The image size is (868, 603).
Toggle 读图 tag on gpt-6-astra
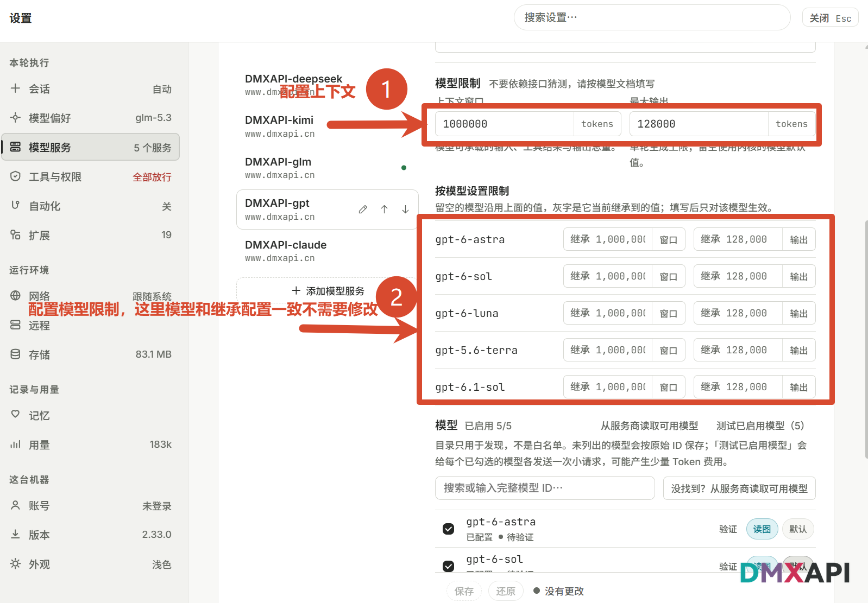[762, 529]
